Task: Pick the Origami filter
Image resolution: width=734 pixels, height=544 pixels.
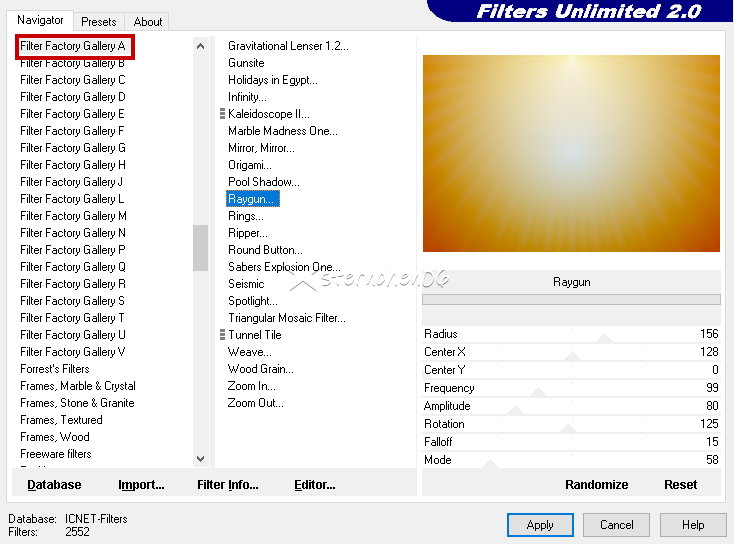Action: [x=250, y=165]
